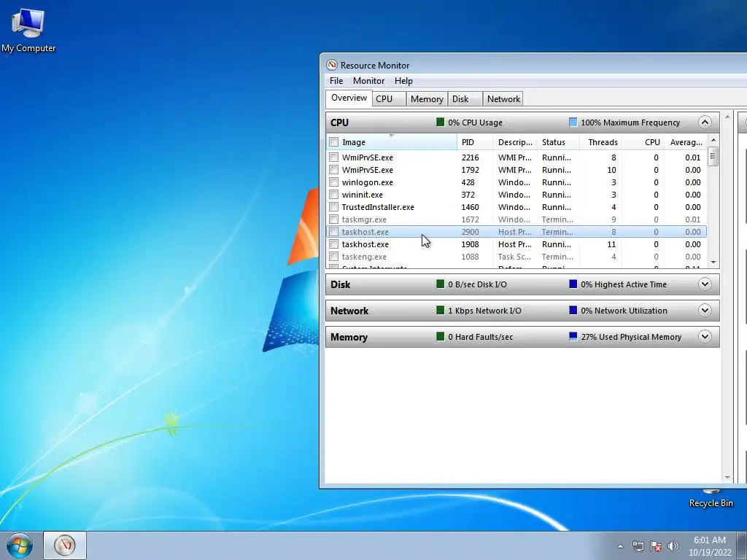Select the taskhost.exe row with PID 2900
Screen dimensions: 747x560
point(516,232)
